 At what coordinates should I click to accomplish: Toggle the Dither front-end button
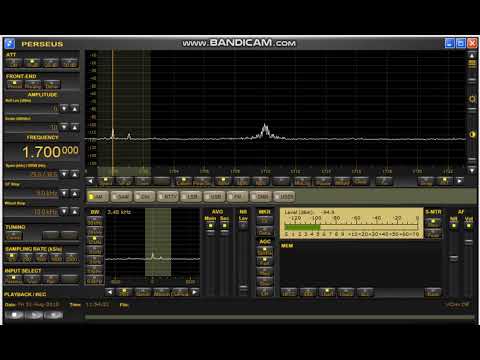(x=52, y=84)
